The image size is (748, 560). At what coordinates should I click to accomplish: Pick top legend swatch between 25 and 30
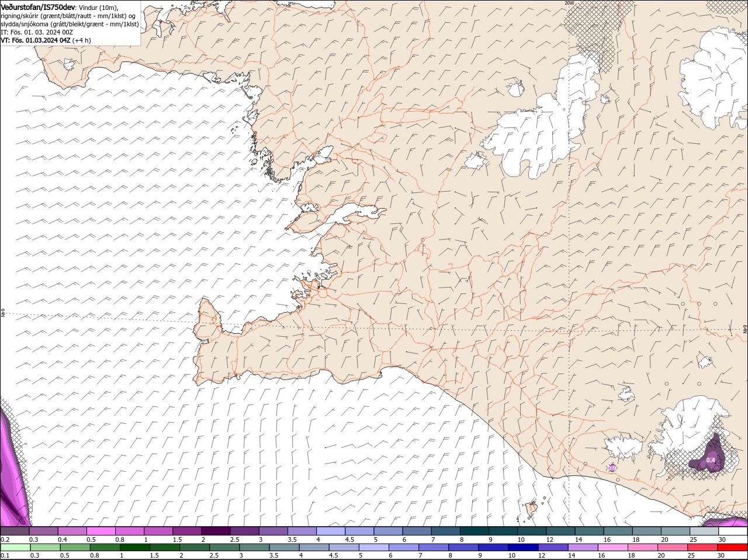704,531
